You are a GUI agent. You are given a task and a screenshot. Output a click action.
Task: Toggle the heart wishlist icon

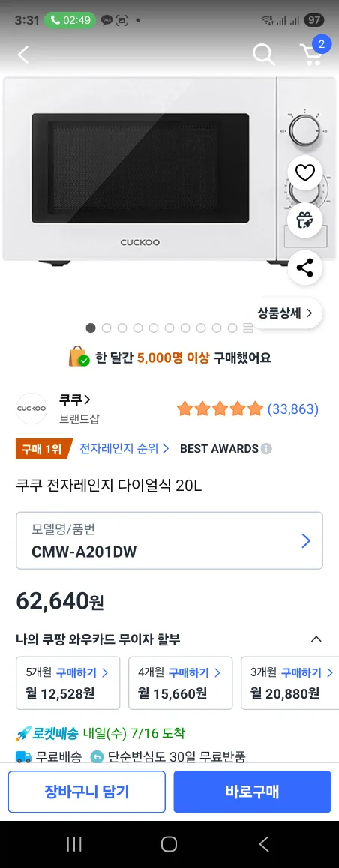coord(304,173)
